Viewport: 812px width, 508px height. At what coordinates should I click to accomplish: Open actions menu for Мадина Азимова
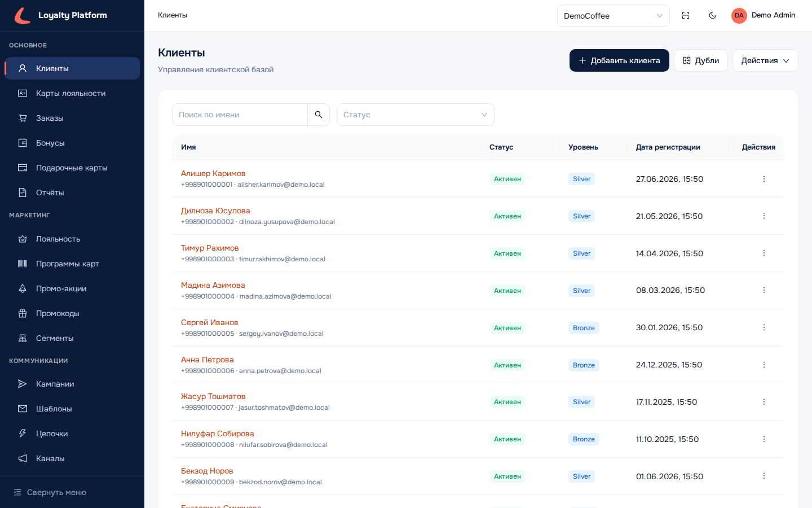(x=764, y=290)
